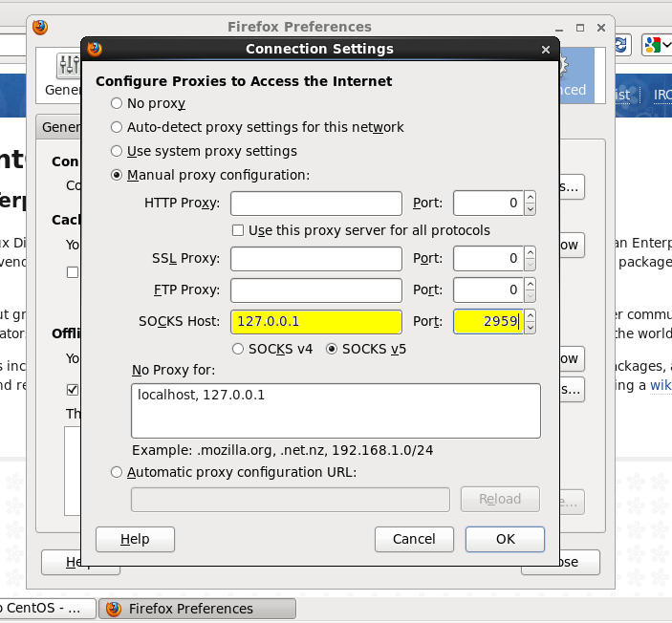
Task: Decrease FTP Proxy port with down arrow
Action: click(531, 296)
